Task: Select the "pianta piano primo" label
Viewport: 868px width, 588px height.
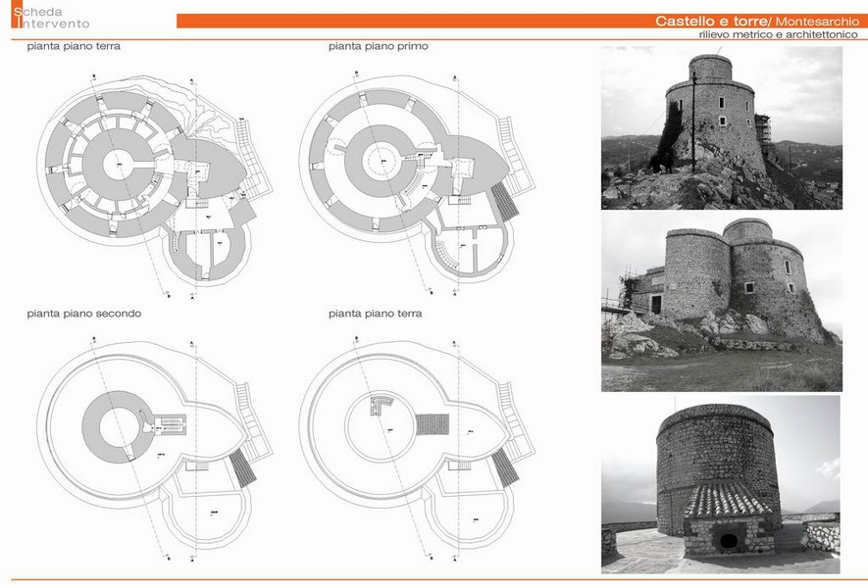Action: [x=378, y=46]
